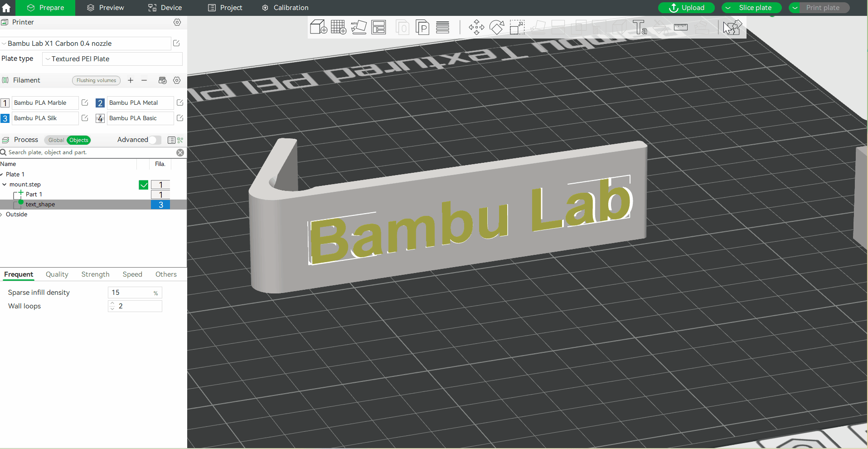Select the Move tool
The height and width of the screenshot is (449, 868).
[x=476, y=27]
